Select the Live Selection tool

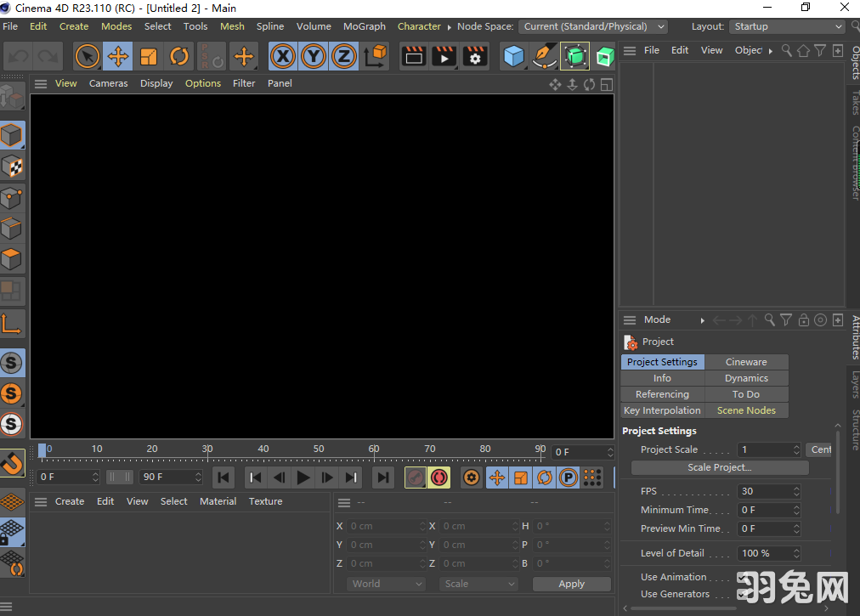click(x=87, y=56)
